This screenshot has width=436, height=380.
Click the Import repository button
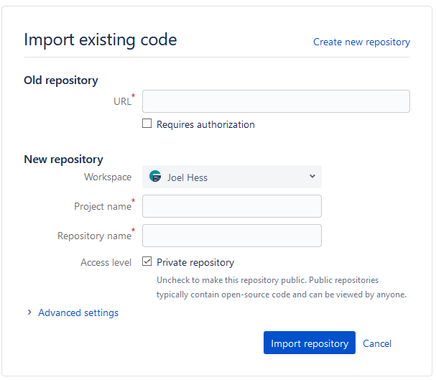coord(309,343)
